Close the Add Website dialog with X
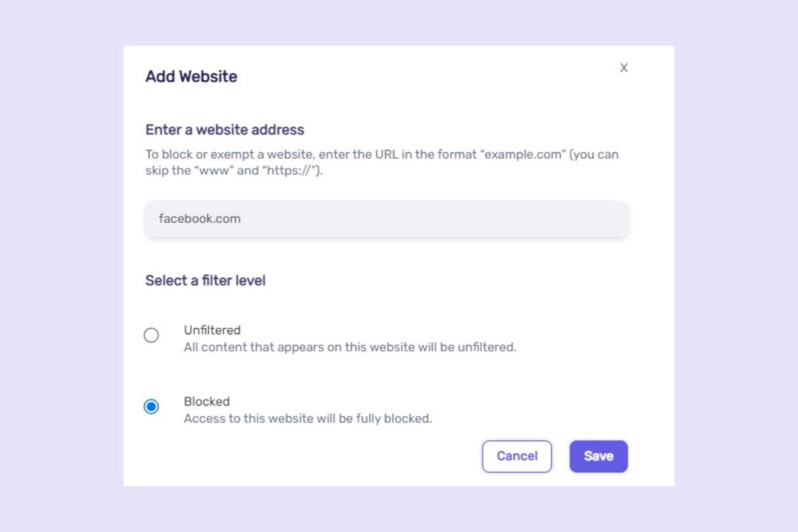The width and height of the screenshot is (798, 532). click(624, 68)
